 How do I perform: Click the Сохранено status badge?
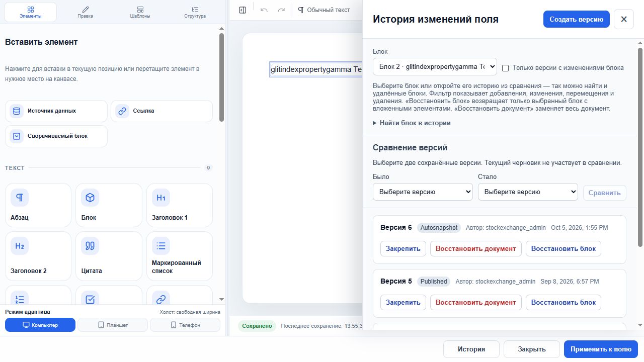258,326
